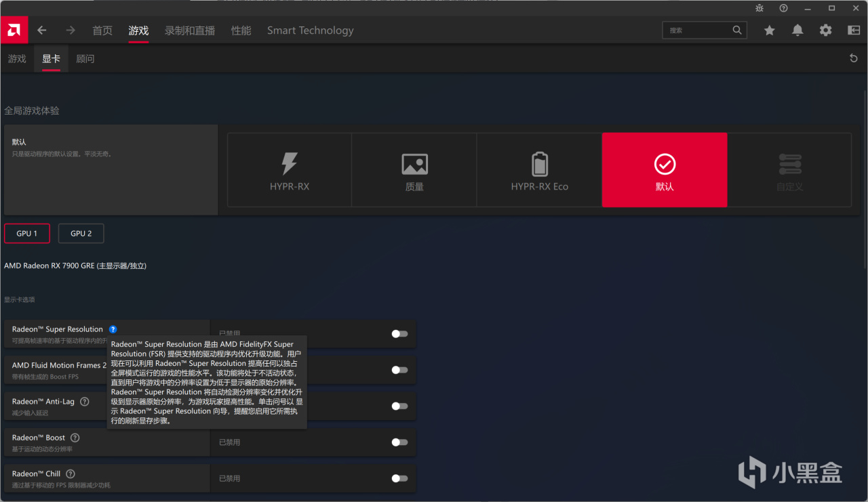The width and height of the screenshot is (868, 502).
Task: Click the Radeon Chill label text
Action: click(x=36, y=474)
